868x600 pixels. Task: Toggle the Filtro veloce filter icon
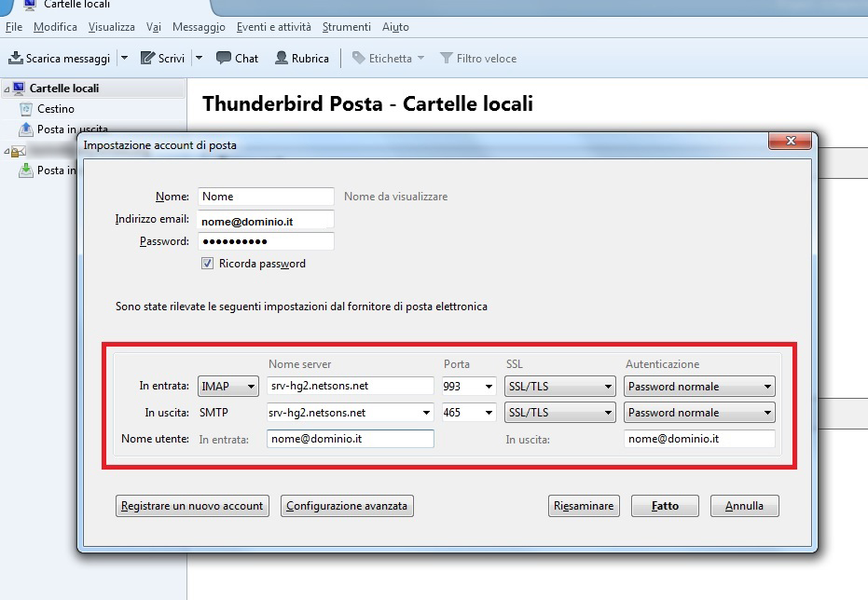pos(447,59)
